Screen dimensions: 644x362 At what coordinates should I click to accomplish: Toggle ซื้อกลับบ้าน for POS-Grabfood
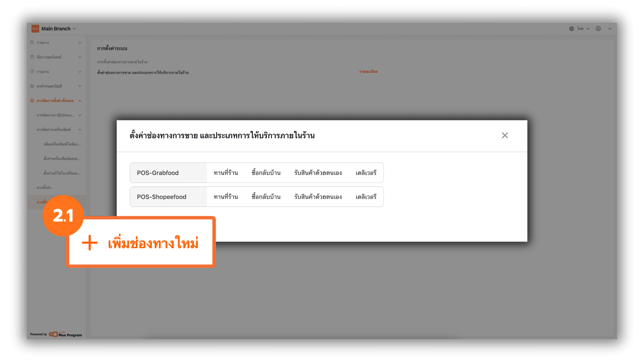pos(266,173)
